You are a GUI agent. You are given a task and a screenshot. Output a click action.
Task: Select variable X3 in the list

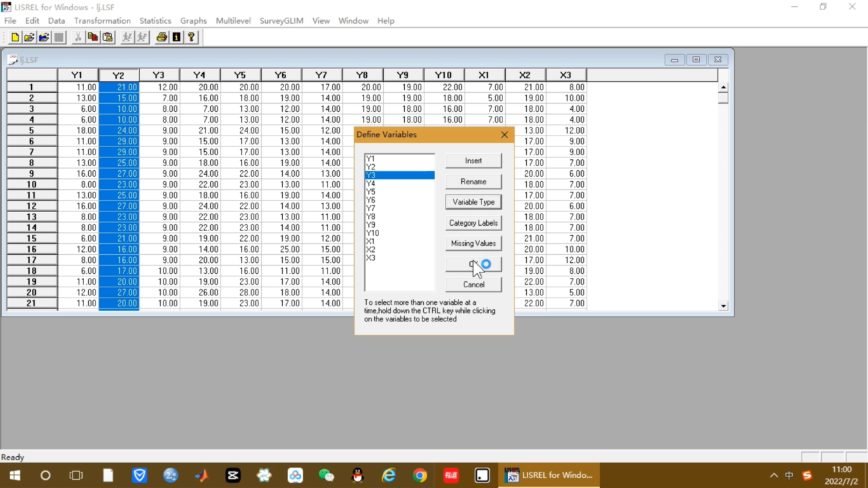pos(399,258)
